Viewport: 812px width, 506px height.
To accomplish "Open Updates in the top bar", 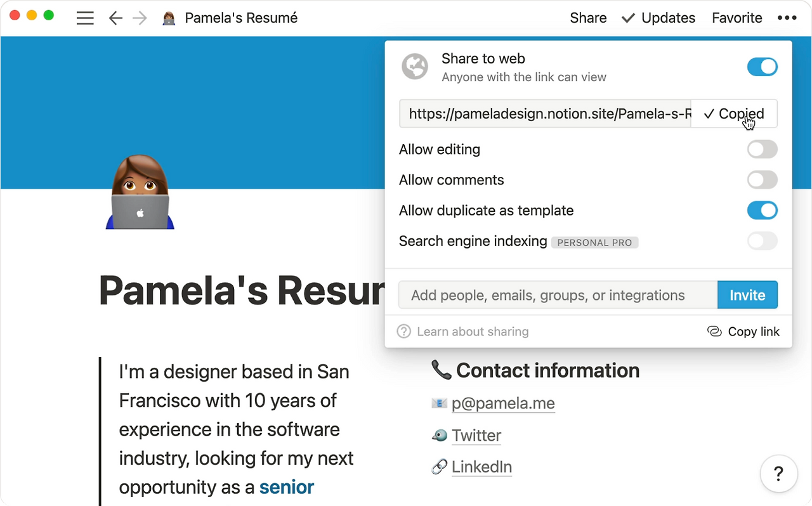I will 658,18.
